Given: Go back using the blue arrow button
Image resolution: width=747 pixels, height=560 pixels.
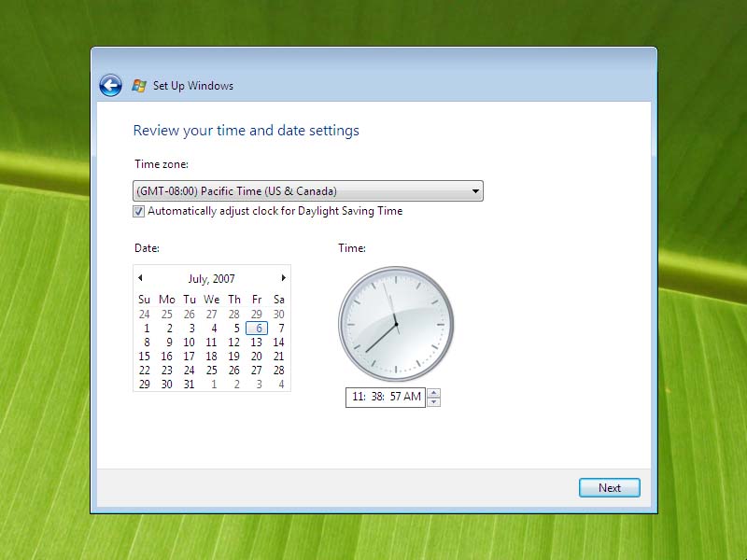Looking at the screenshot, I should point(110,86).
